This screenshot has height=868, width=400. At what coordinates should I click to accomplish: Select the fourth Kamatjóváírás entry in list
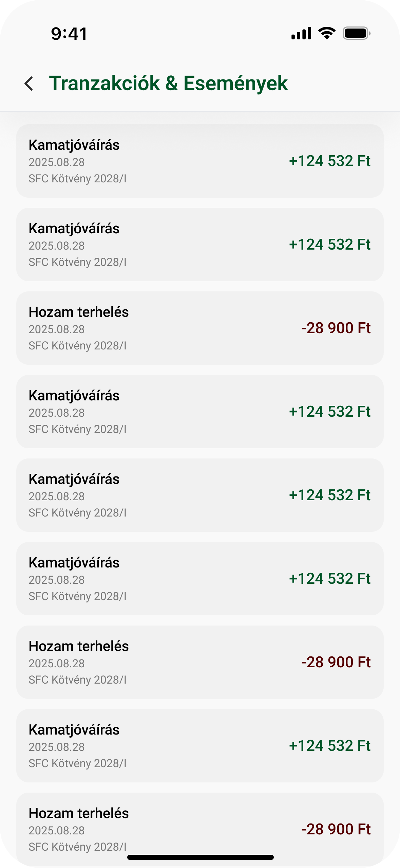200,495
